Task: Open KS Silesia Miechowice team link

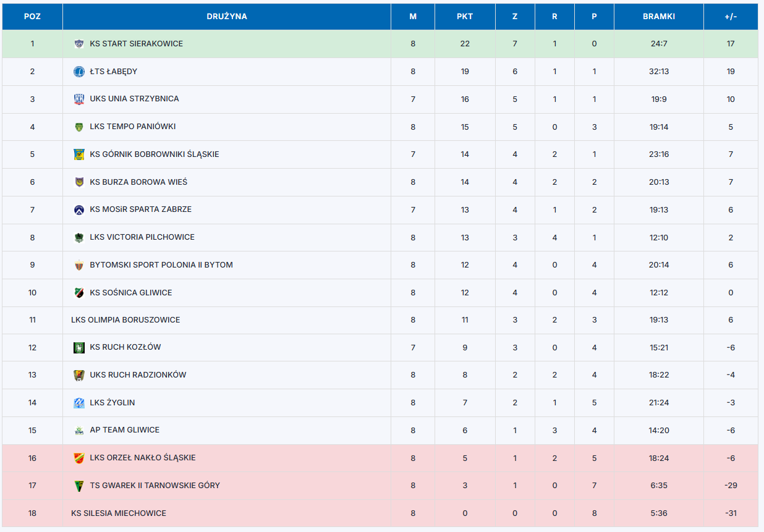Action: pos(119,513)
